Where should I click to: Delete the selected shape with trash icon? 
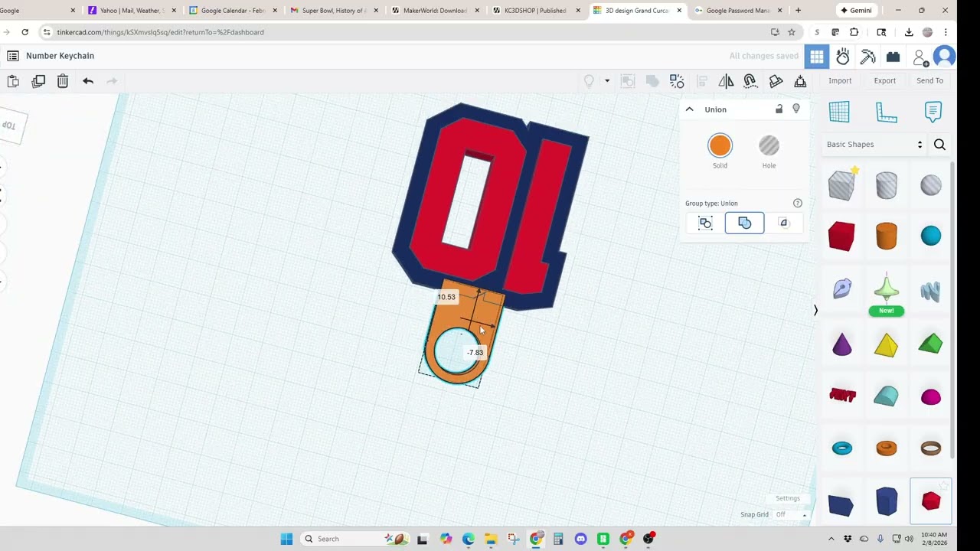coord(63,81)
